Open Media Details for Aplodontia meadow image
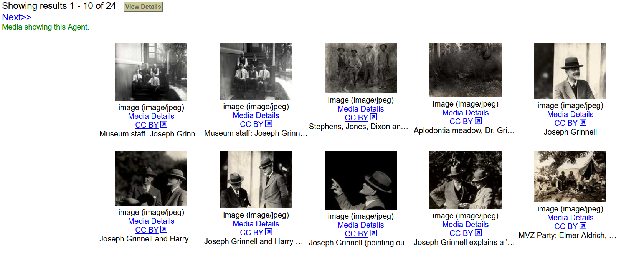Viewport: 644px width, 268px height. click(x=466, y=113)
